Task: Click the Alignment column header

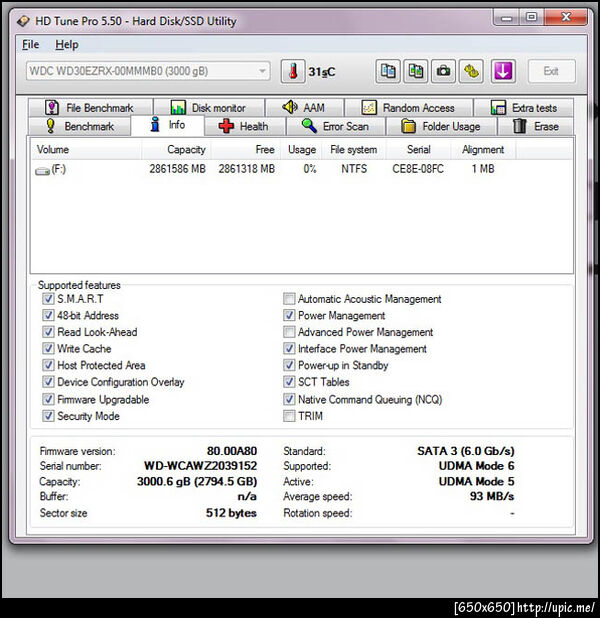Action: pos(483,150)
